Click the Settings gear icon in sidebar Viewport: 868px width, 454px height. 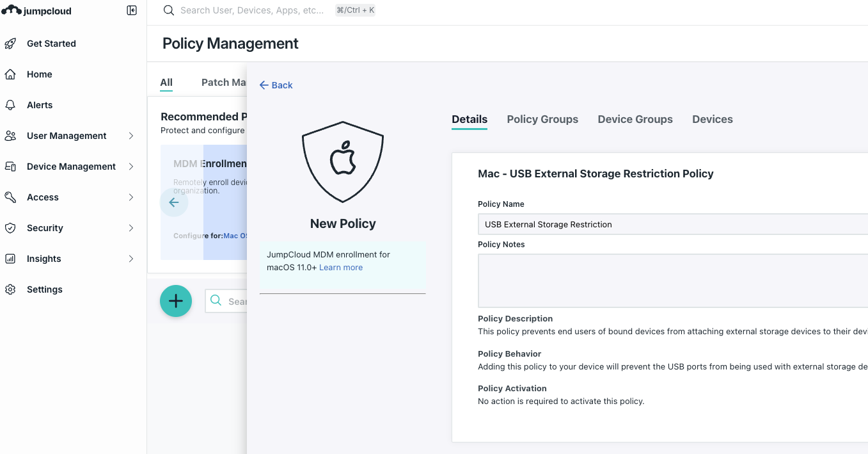point(10,289)
